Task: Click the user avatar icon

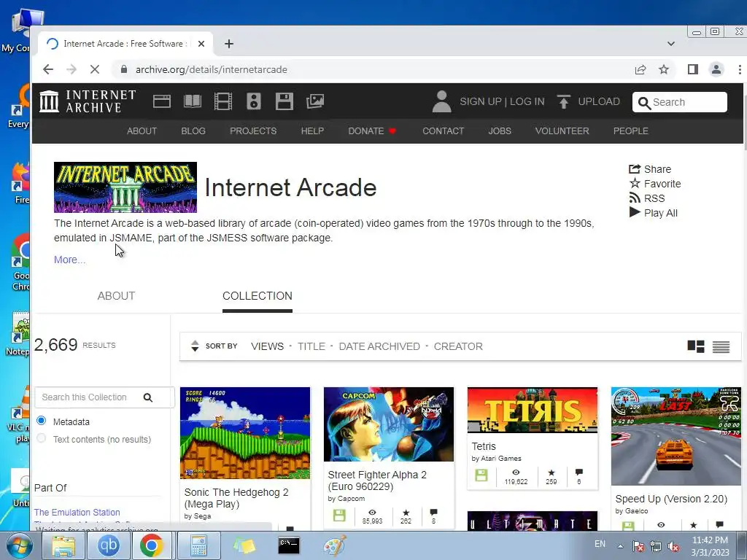Action: (441, 101)
